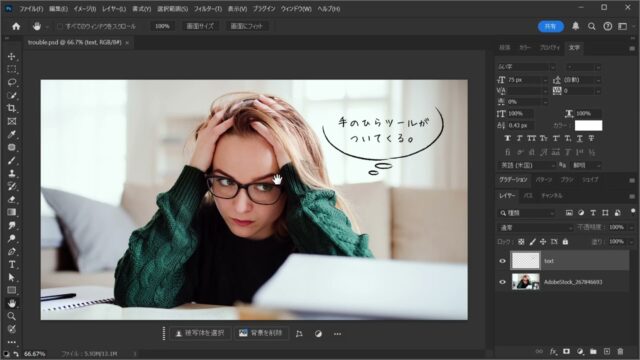
Task: Open the font family dropdown
Action: pos(527,67)
